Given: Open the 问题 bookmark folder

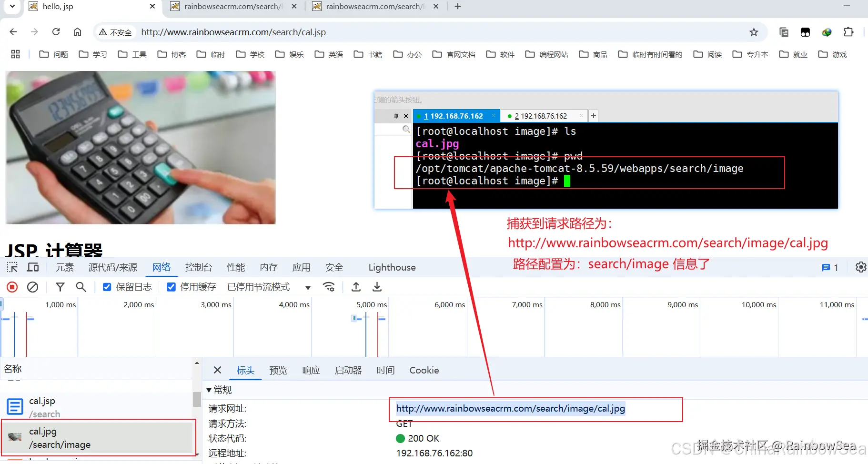Looking at the screenshot, I should (x=53, y=54).
